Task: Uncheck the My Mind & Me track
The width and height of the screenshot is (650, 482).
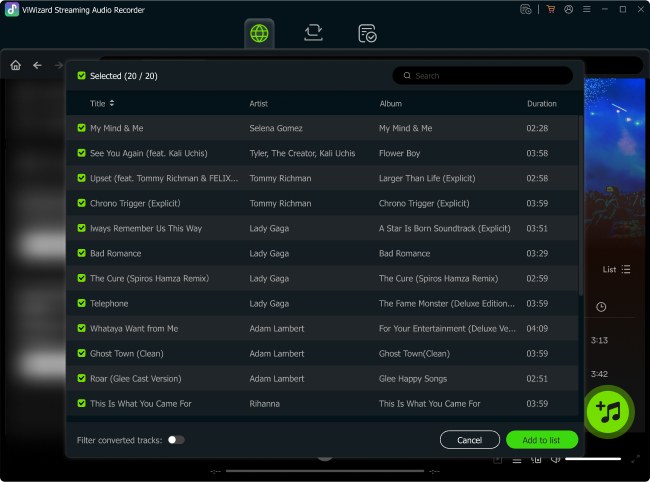Action: coord(81,128)
